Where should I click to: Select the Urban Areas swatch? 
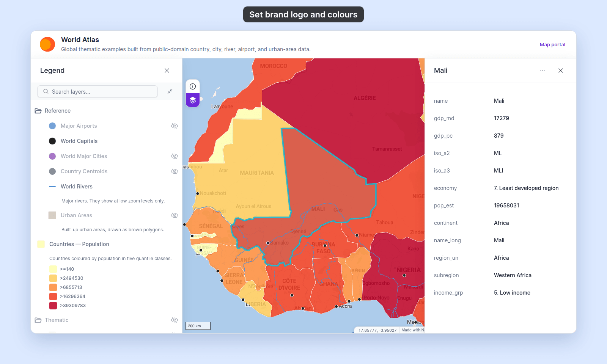point(52,215)
